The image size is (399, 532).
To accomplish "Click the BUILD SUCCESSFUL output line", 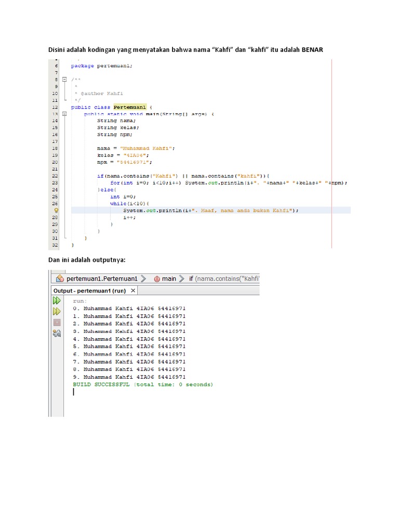I will 143,384.
